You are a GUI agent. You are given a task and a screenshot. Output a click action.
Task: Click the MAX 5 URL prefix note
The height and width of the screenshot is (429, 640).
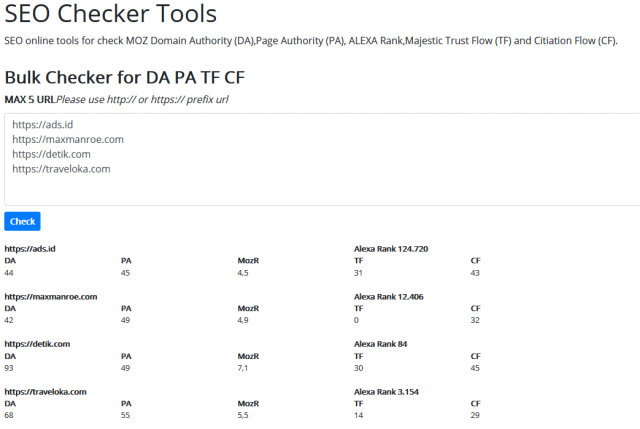click(118, 99)
